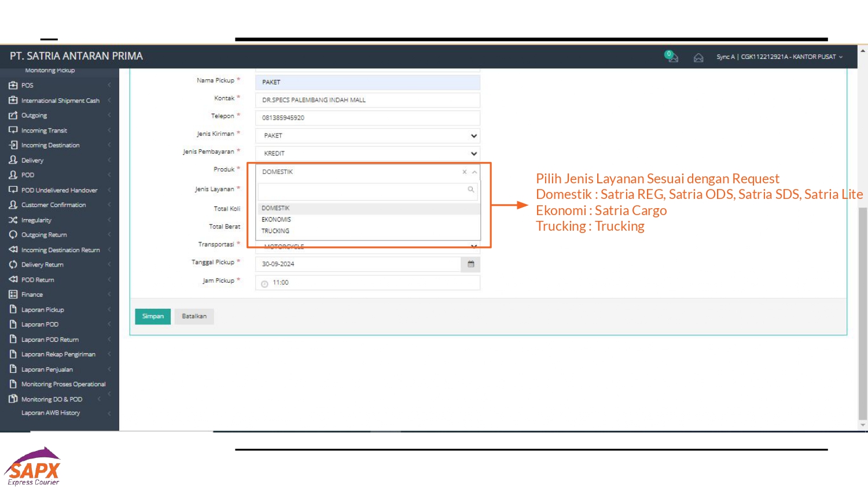This screenshot has height=488, width=868.
Task: Click the Delivery person icon
Action: pyautogui.click(x=13, y=160)
